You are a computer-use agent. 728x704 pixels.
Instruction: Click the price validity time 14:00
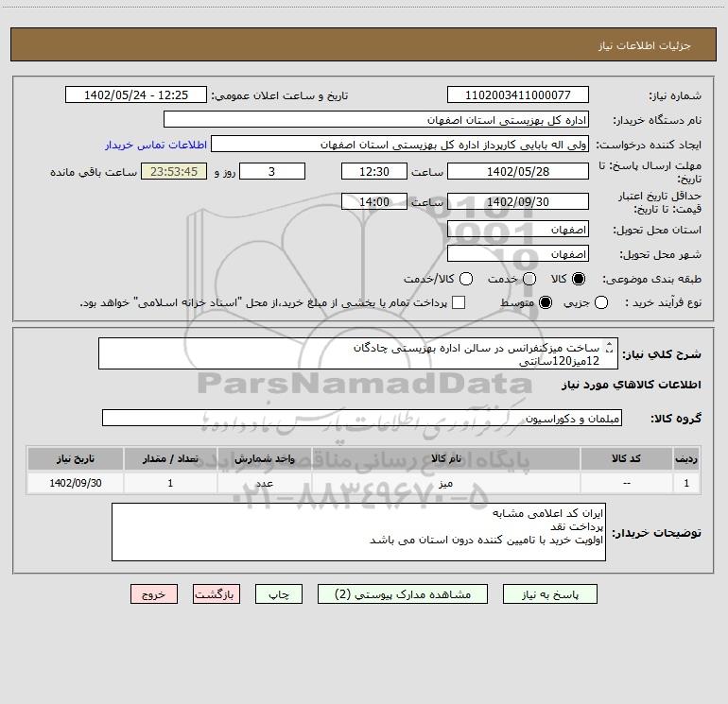click(374, 201)
